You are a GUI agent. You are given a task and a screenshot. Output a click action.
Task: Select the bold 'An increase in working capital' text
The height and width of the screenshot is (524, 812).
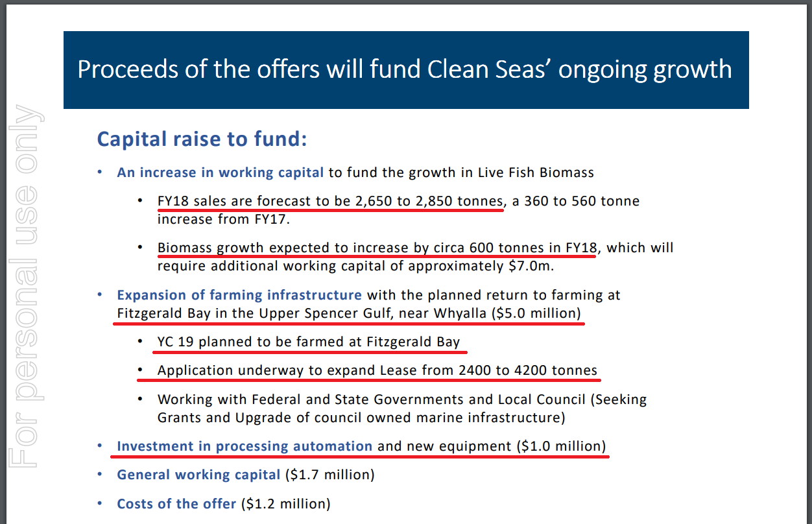tap(221, 173)
